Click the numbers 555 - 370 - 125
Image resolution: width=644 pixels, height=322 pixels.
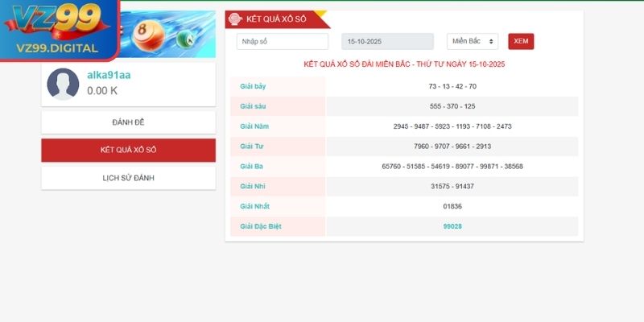452,106
